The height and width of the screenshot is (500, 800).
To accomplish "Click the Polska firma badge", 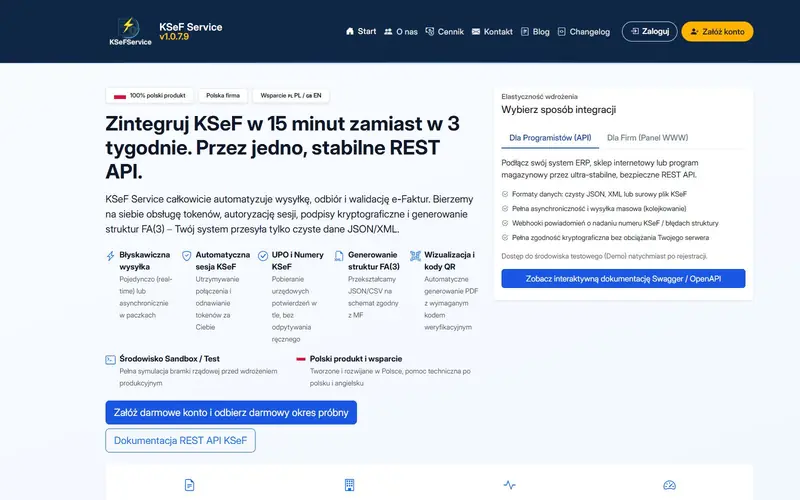I will pos(223,95).
